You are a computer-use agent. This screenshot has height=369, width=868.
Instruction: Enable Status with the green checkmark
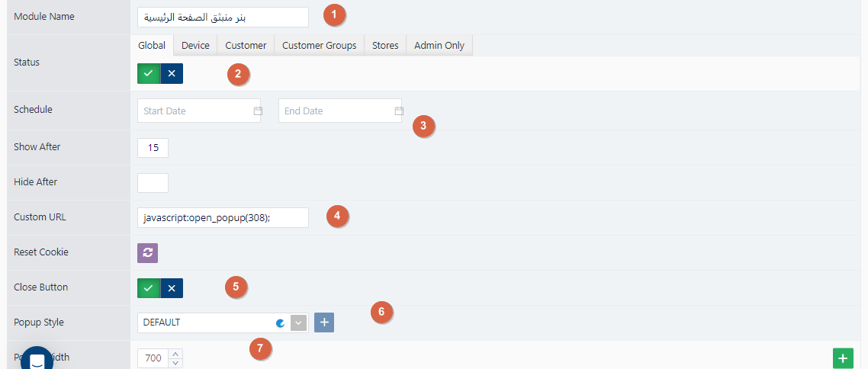point(149,74)
